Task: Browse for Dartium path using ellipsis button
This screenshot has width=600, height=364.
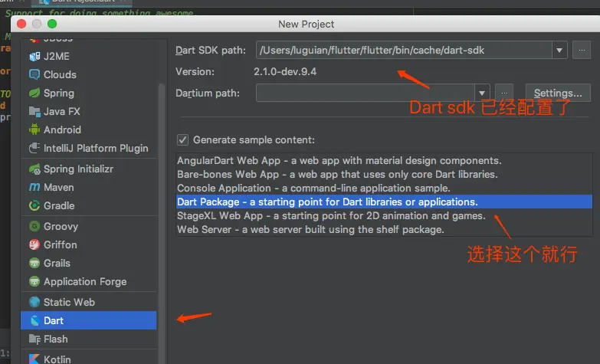Action: (x=504, y=93)
